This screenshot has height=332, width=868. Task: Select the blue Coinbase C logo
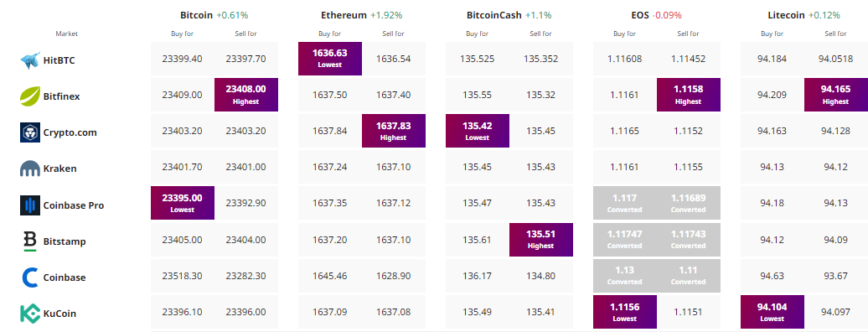coord(30,278)
